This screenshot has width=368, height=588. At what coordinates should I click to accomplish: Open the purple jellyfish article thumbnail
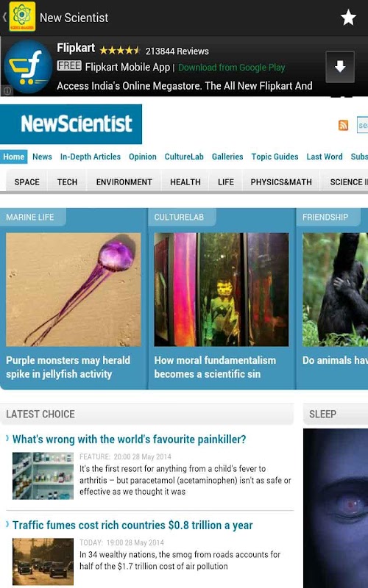point(73,290)
